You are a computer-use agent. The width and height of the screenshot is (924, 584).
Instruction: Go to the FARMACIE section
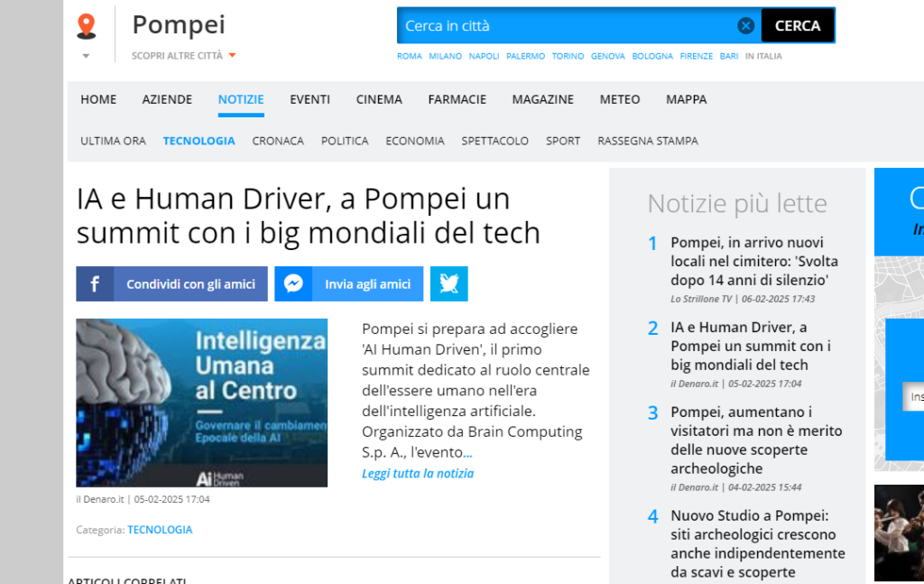[457, 99]
